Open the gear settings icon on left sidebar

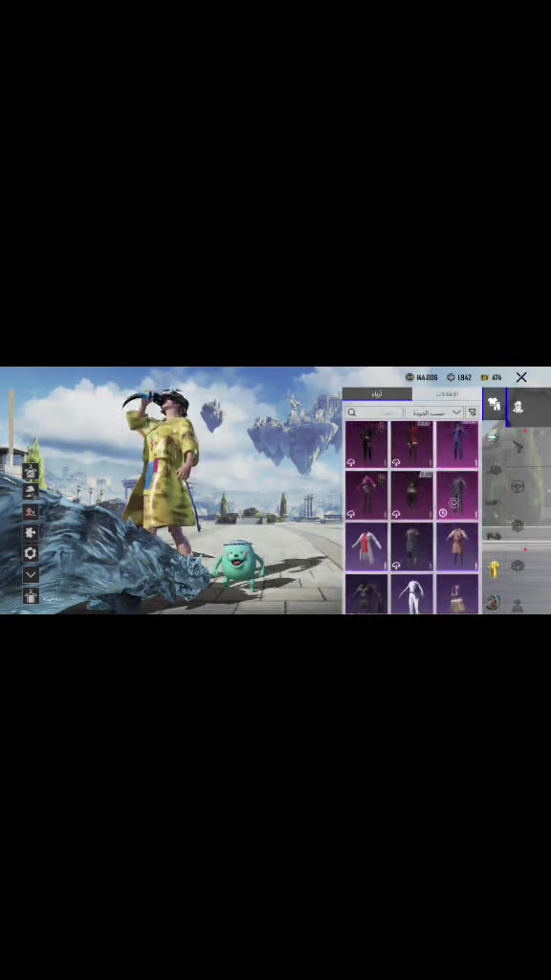click(31, 554)
